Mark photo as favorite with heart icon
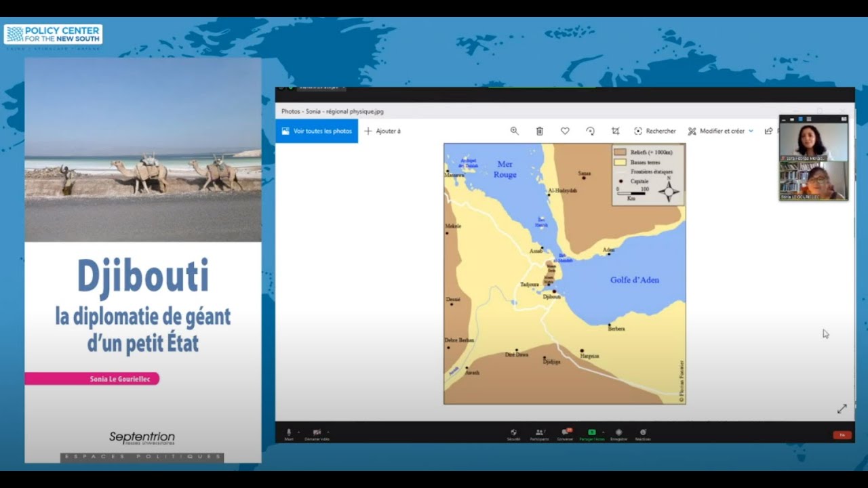The height and width of the screenshot is (488, 868). (x=565, y=131)
